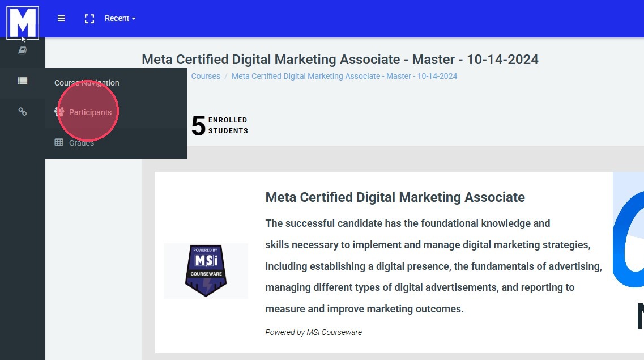Image resolution: width=644 pixels, height=360 pixels.
Task: Click the Course Navigation menu header
Action: (x=87, y=83)
